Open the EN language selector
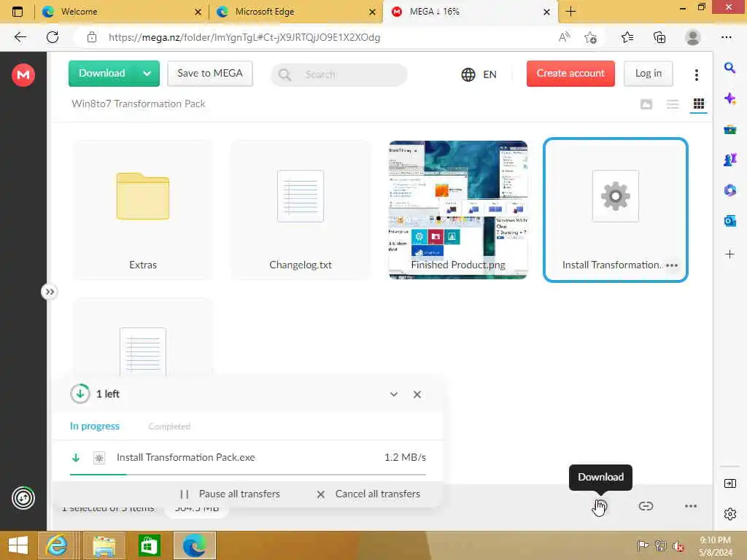 [479, 75]
